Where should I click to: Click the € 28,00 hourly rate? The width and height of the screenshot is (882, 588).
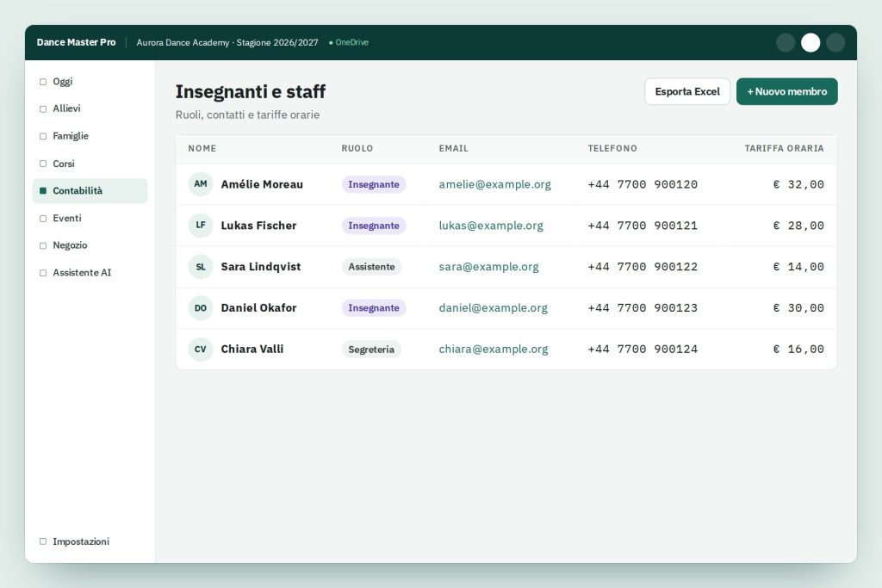click(x=798, y=226)
